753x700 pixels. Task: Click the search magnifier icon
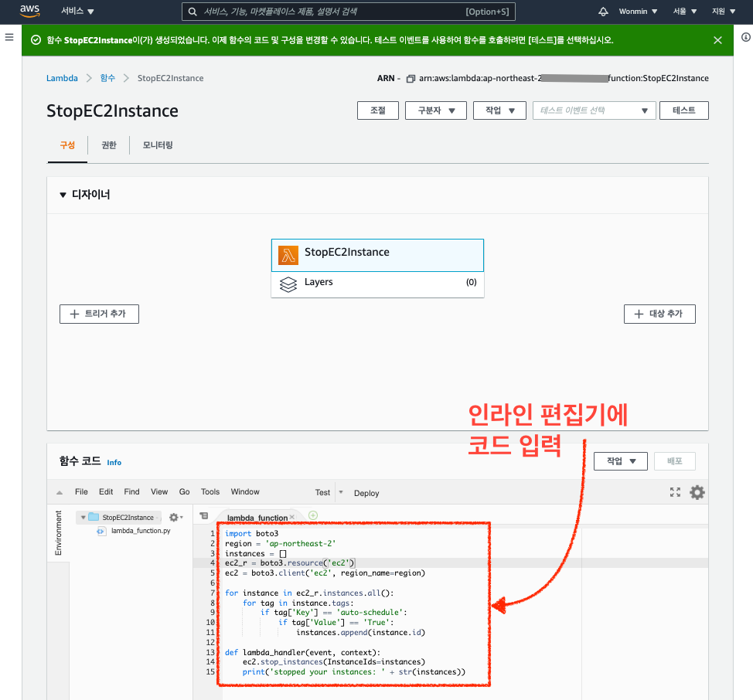pyautogui.click(x=193, y=12)
